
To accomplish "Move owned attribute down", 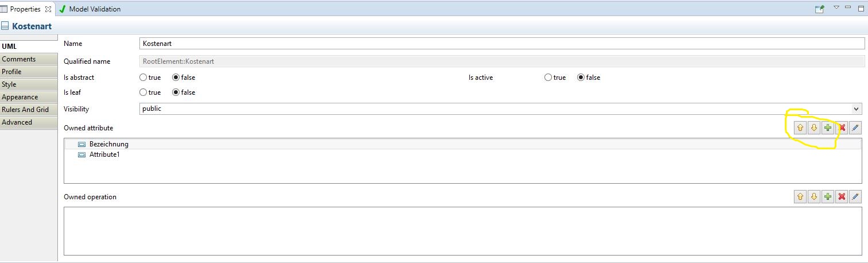I will click(x=814, y=128).
